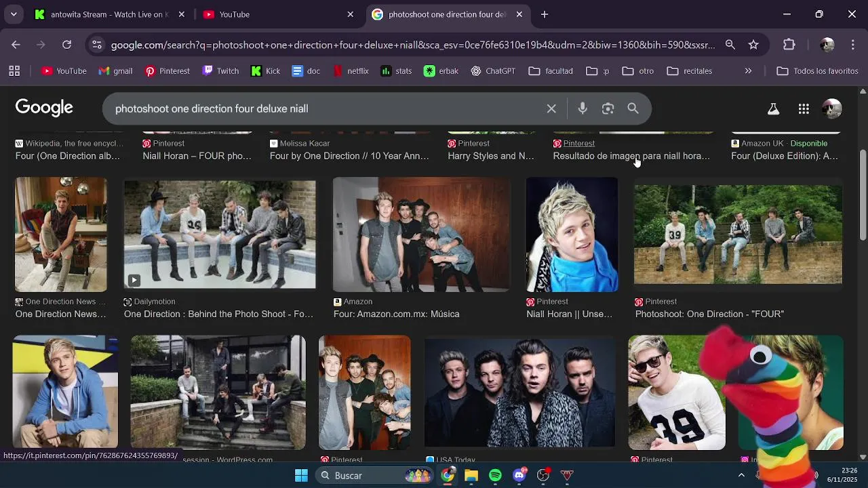
Task: Open the ChatGPT bookmark
Action: tap(493, 71)
